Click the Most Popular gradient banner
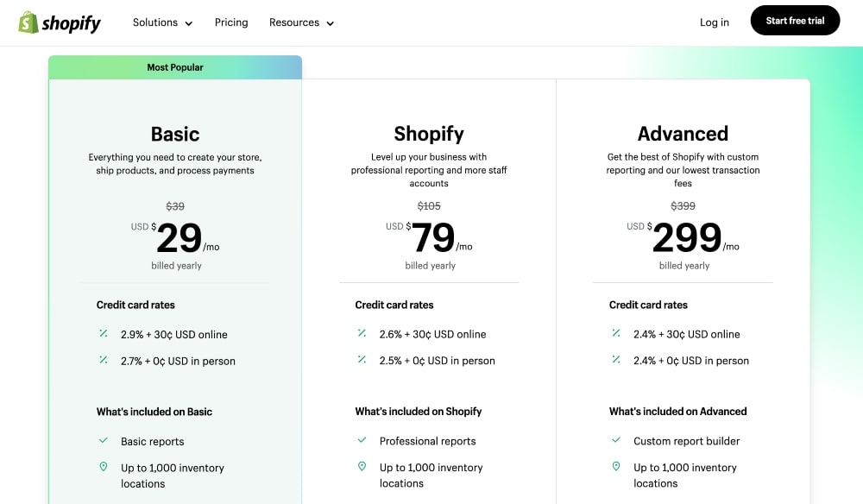Viewport: 863px width, 504px height. click(x=175, y=66)
